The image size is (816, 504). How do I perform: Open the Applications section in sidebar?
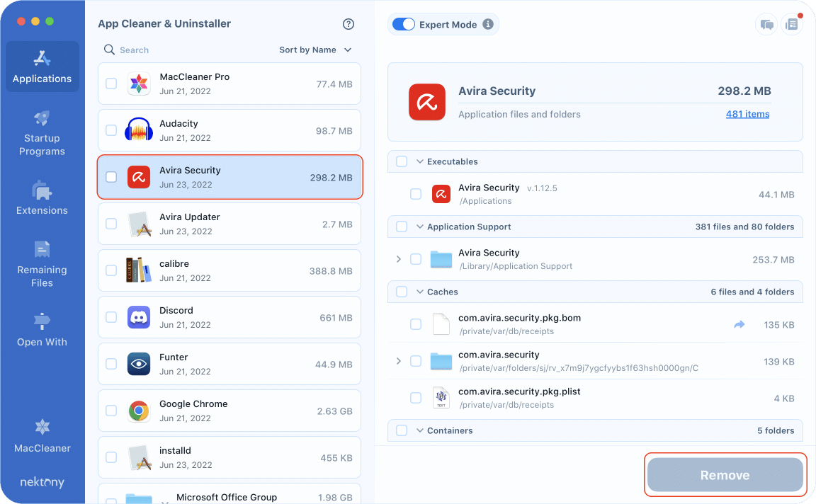click(x=42, y=67)
